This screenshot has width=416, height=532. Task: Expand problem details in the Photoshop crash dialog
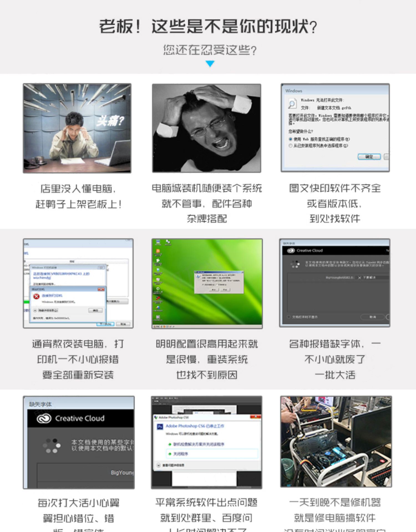point(159,465)
